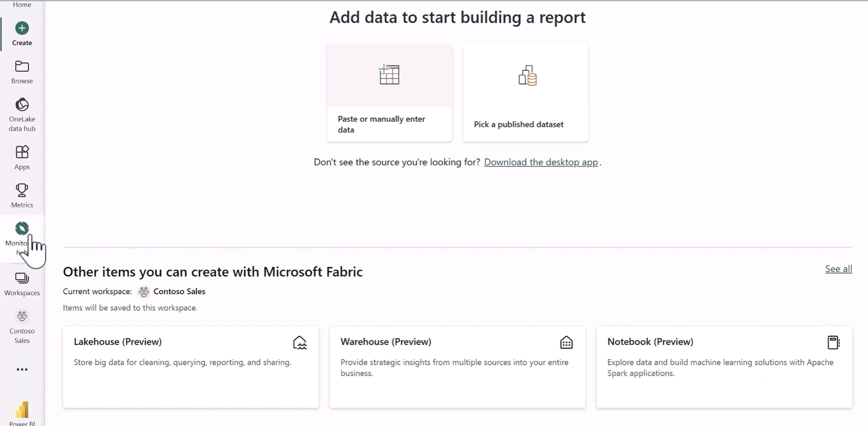Click Contoso Sales current workspace name
Screen dimensions: 868x426
179,292
